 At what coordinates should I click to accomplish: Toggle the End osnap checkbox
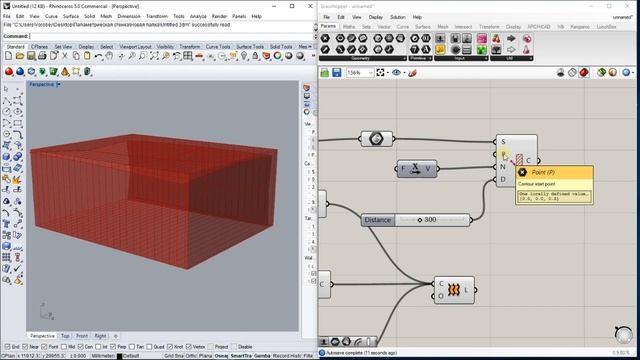pyautogui.click(x=7, y=347)
